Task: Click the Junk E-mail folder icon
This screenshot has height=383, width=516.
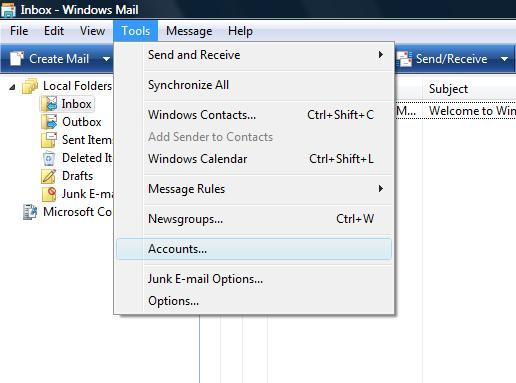Action: pos(49,194)
